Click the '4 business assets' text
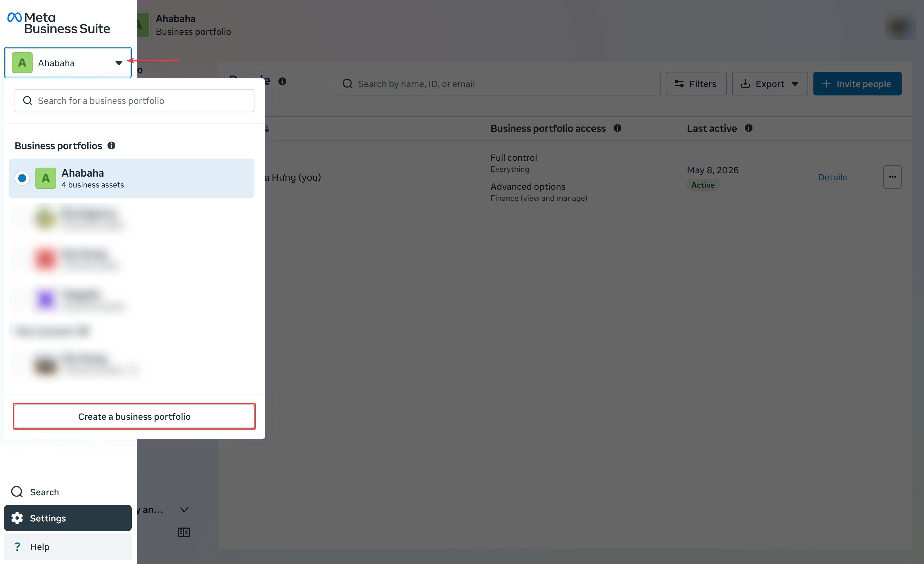The image size is (924, 564). pos(93,185)
